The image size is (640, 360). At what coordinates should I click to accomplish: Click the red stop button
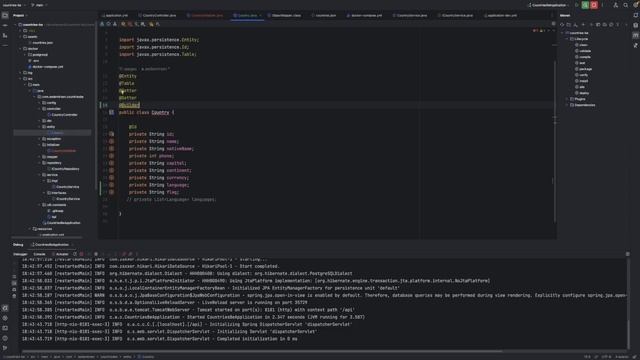(594, 5)
